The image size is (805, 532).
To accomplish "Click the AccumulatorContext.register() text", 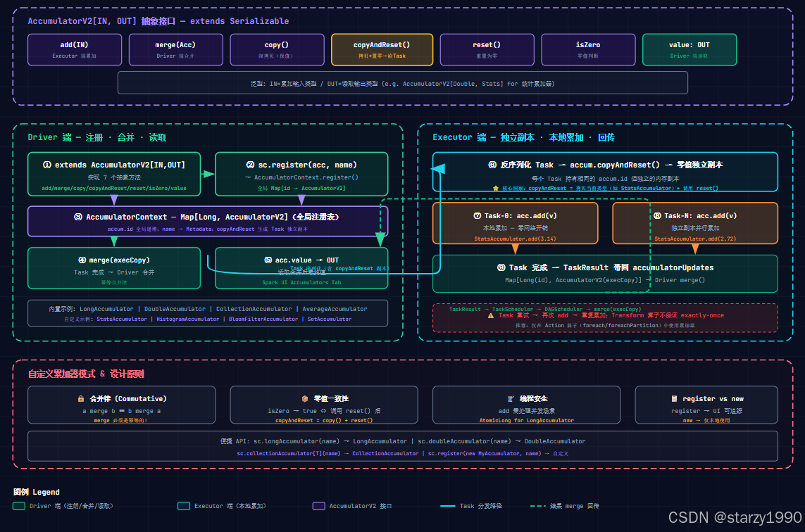I will coord(306,177).
